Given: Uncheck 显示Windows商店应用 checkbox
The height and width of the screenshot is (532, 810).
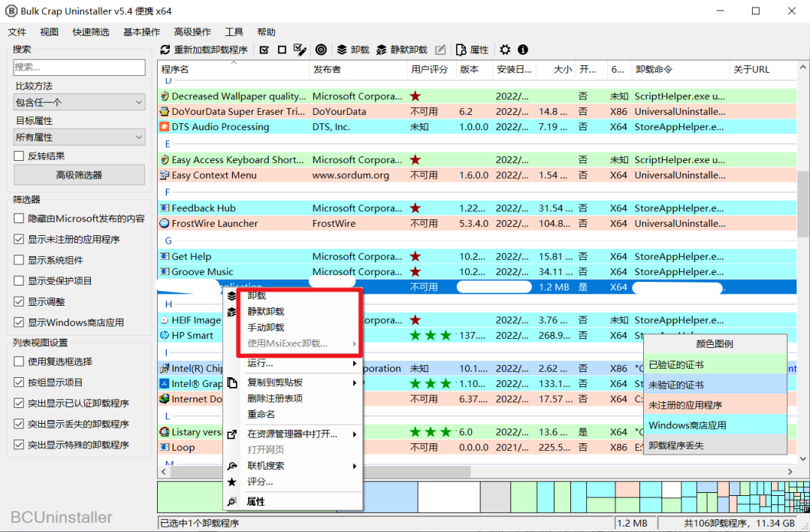Looking at the screenshot, I should tap(19, 322).
